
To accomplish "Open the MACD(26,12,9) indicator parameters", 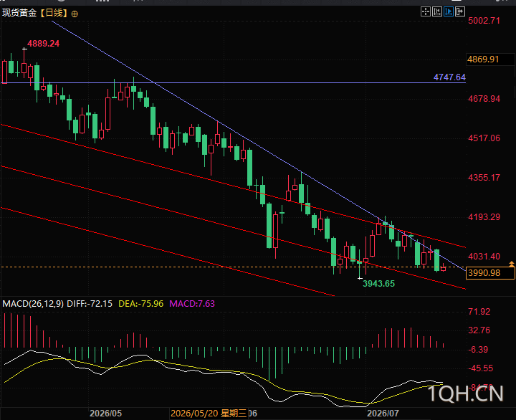I will 33,303.
